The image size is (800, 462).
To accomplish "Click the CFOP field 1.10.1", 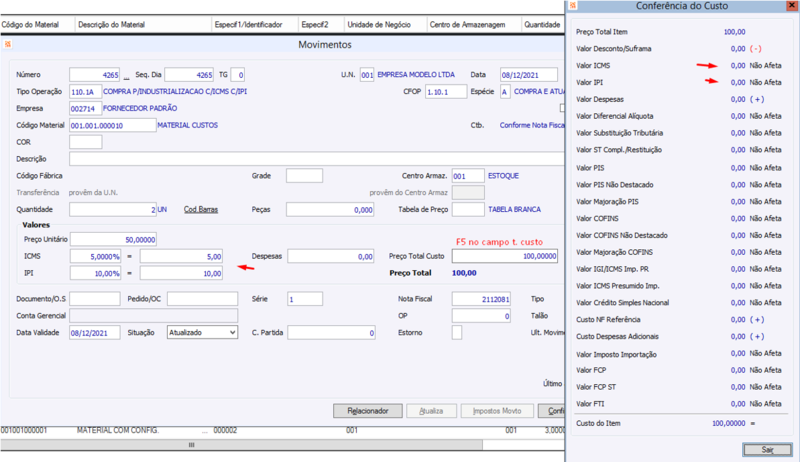I will pos(446,92).
